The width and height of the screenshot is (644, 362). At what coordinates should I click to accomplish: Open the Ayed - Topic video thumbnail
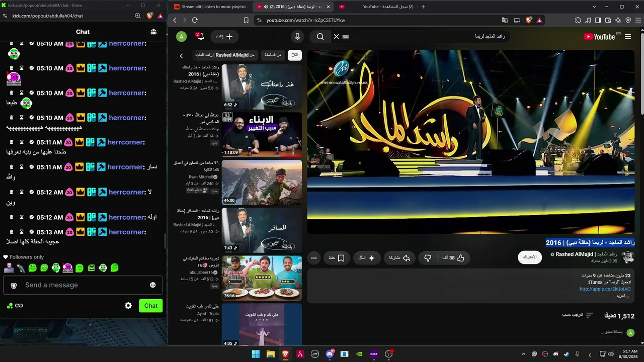pyautogui.click(x=262, y=325)
